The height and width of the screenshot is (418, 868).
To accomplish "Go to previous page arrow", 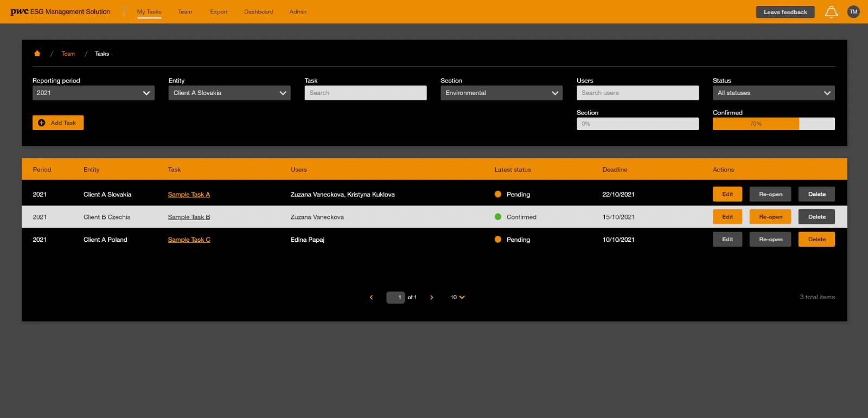I will click(x=371, y=297).
